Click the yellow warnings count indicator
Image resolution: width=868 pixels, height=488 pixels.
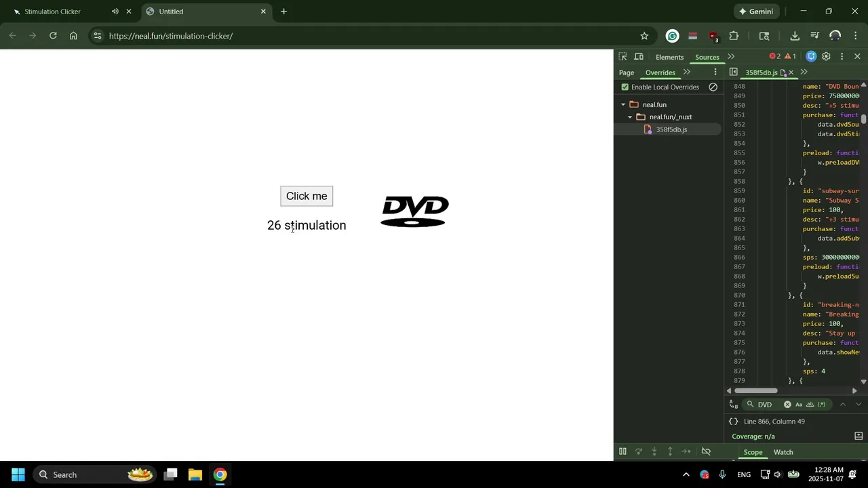[790, 57]
